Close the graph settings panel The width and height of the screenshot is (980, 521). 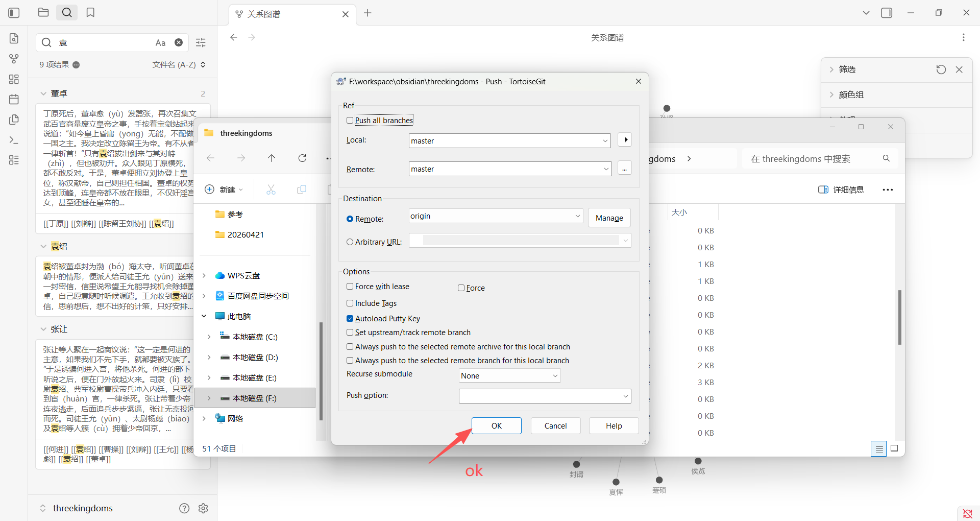pos(959,69)
